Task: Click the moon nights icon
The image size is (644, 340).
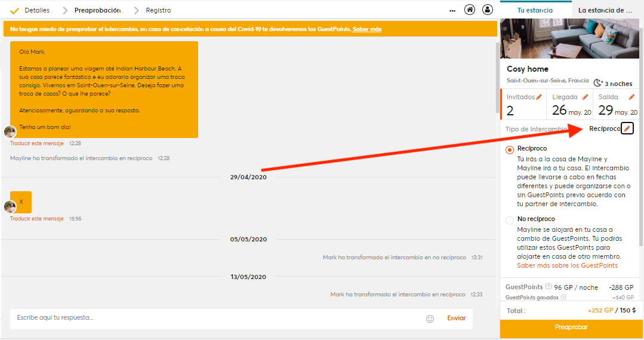Action: 598,82
